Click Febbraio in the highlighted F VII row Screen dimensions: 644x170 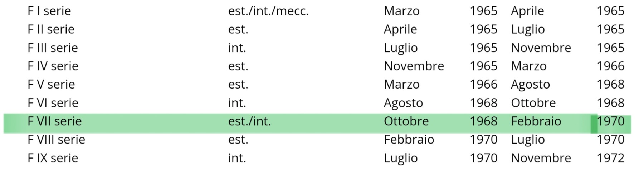point(536,121)
